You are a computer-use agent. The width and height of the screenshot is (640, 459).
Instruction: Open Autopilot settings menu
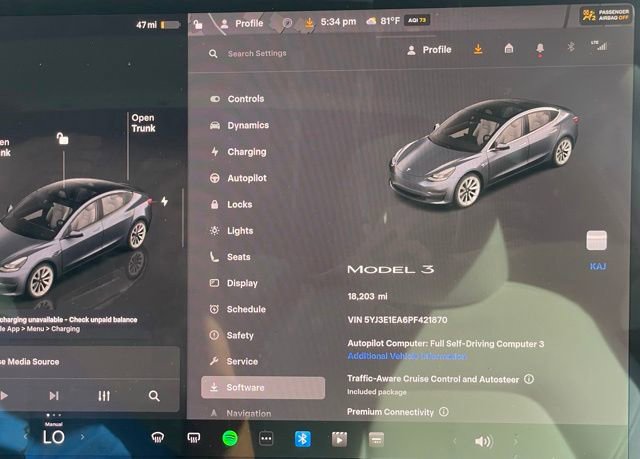(238, 178)
